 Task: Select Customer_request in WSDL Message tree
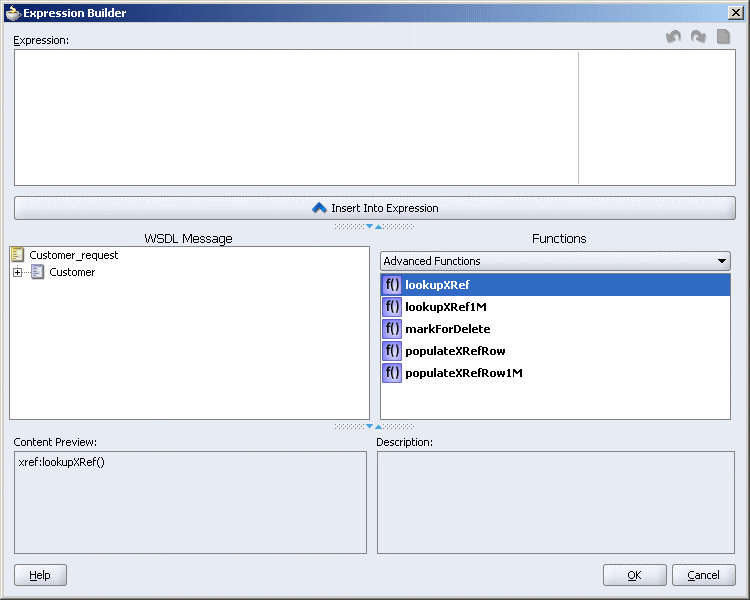pyautogui.click(x=74, y=255)
